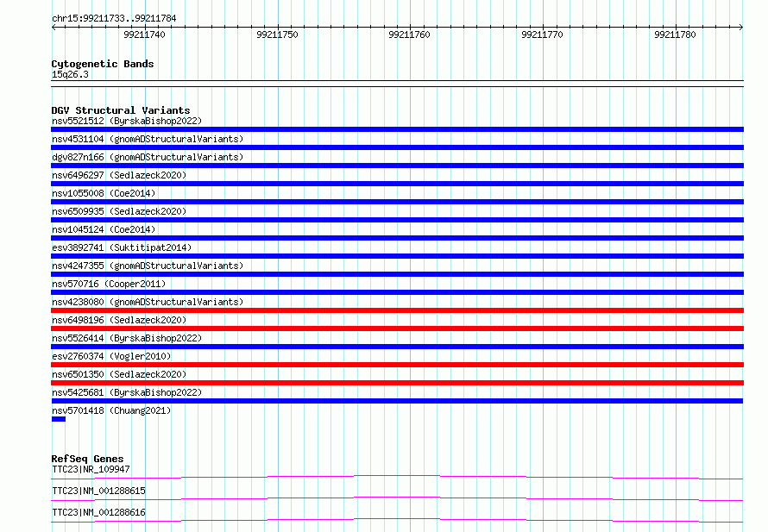
Task: Select nsv6498196 (Sedlazeck2020) label
Action: pyautogui.click(x=119, y=320)
